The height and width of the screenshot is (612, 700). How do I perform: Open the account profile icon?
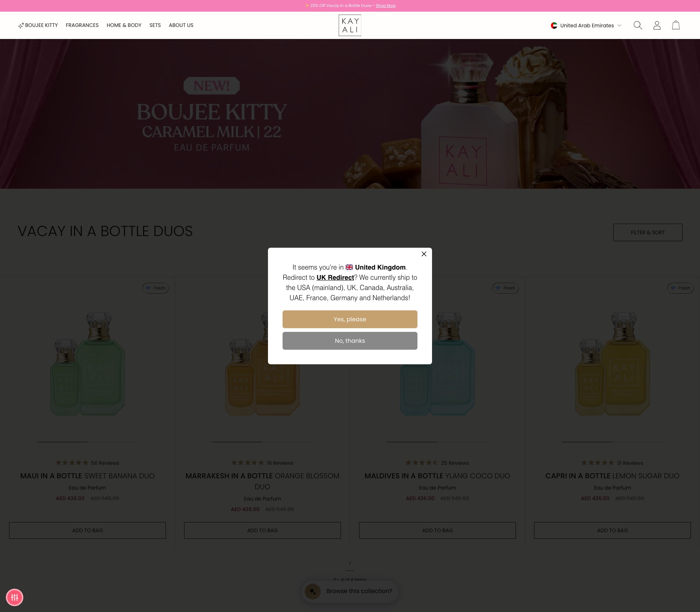pyautogui.click(x=657, y=25)
